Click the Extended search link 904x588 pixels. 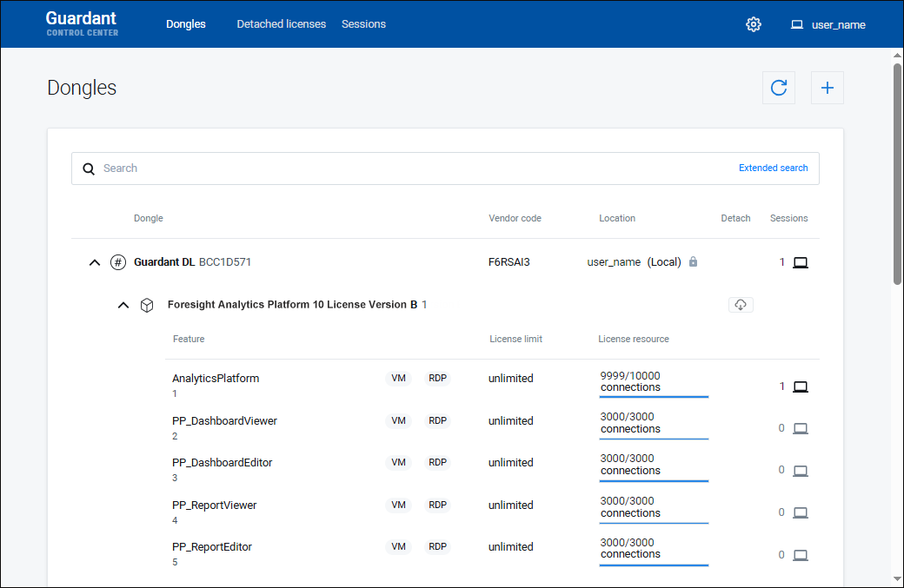click(x=773, y=168)
